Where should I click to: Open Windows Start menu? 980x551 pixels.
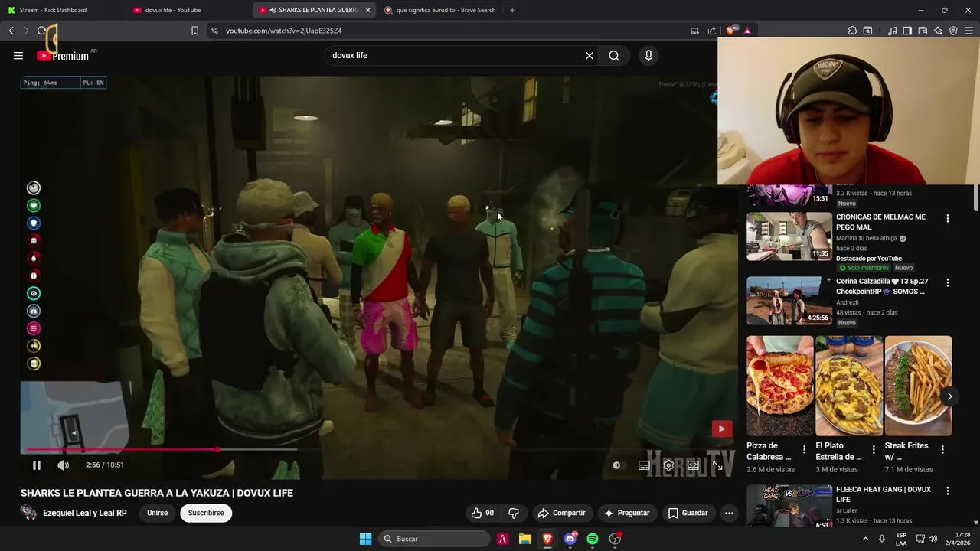pyautogui.click(x=365, y=539)
